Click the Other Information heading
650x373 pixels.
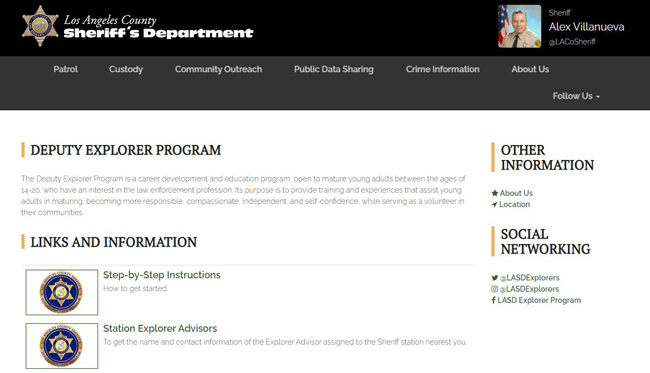[547, 157]
